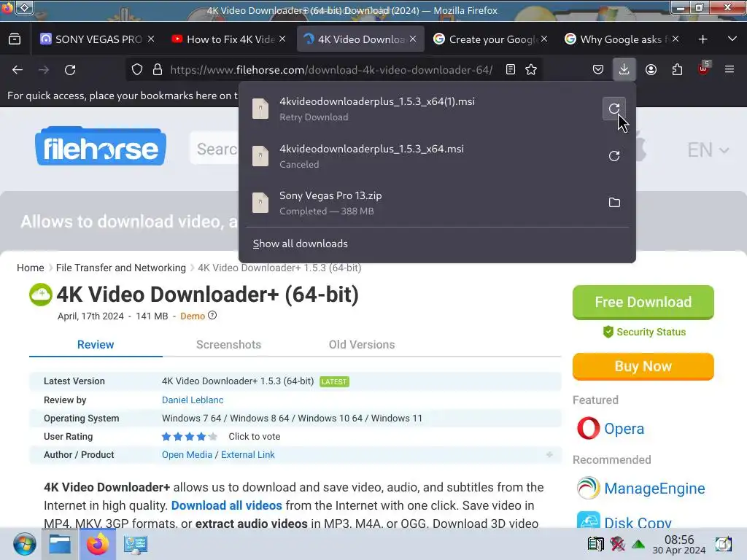Image resolution: width=747 pixels, height=560 pixels.
Task: Retry the canceled 4kvideodownloaderplus_1.5.3_x64.msi download
Action: pyautogui.click(x=614, y=156)
